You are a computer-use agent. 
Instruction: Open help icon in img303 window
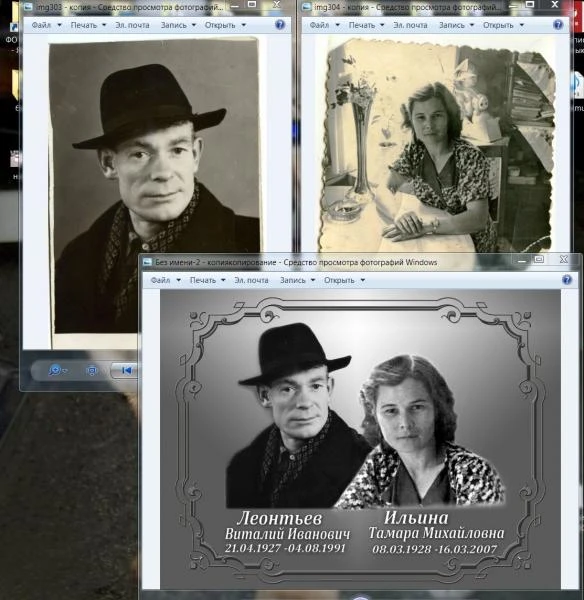click(280, 24)
